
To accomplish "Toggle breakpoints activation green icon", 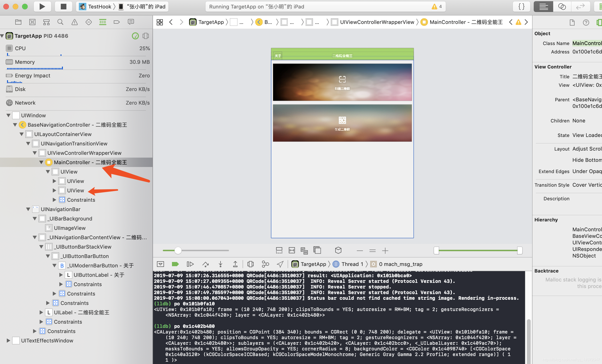I will [175, 264].
